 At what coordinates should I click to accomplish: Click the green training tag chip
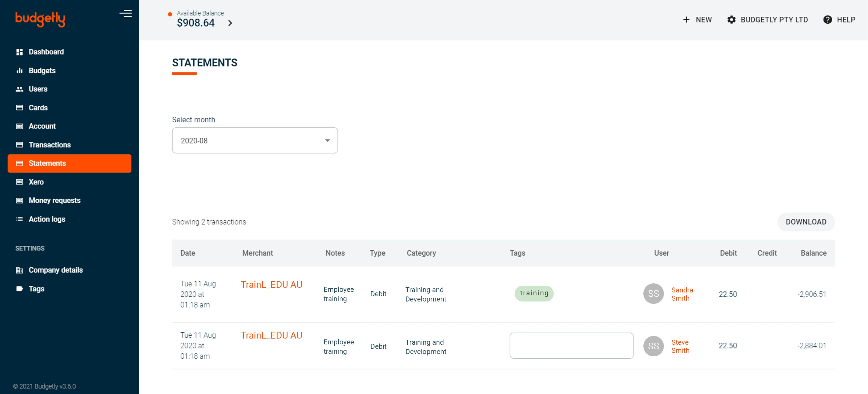pos(534,293)
